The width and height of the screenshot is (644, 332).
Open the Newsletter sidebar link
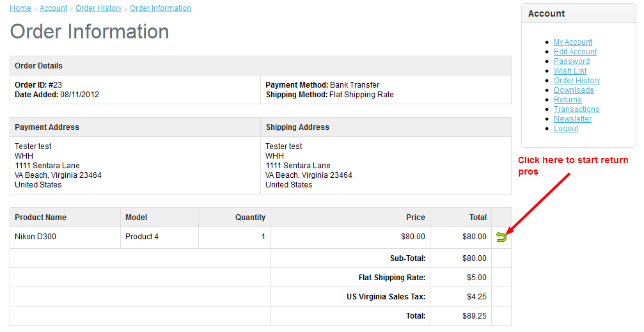pos(572,119)
